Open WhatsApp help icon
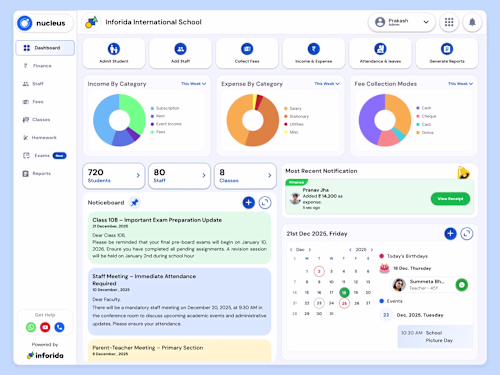The image size is (500, 375). (31, 327)
